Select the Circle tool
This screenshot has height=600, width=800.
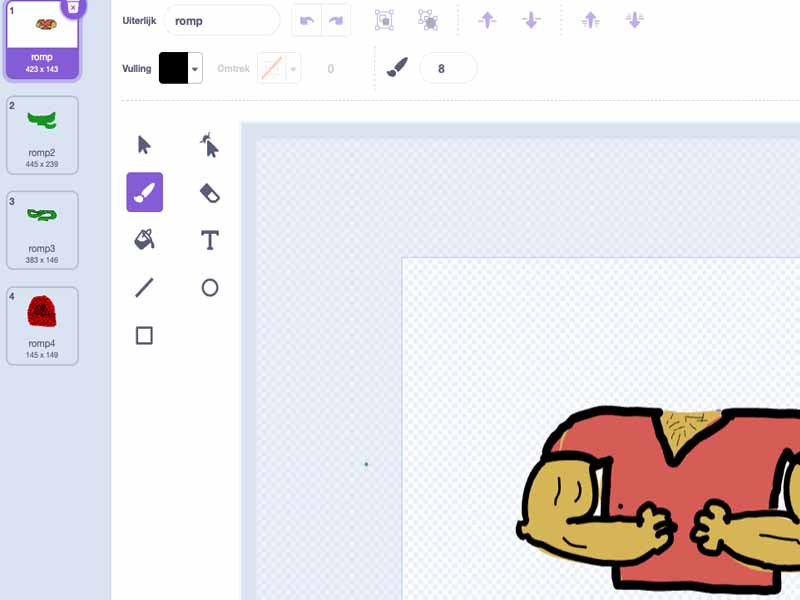209,288
